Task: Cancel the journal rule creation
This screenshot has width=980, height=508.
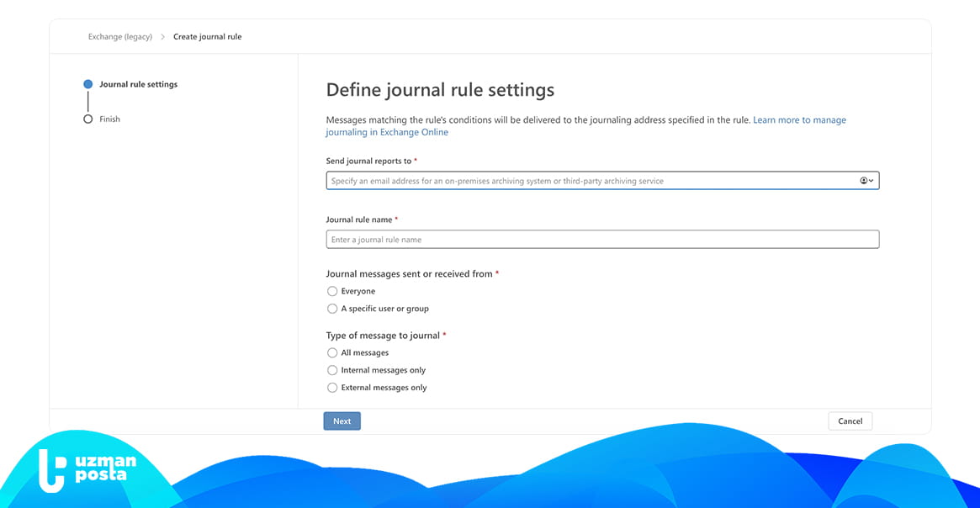Action: pyautogui.click(x=850, y=421)
